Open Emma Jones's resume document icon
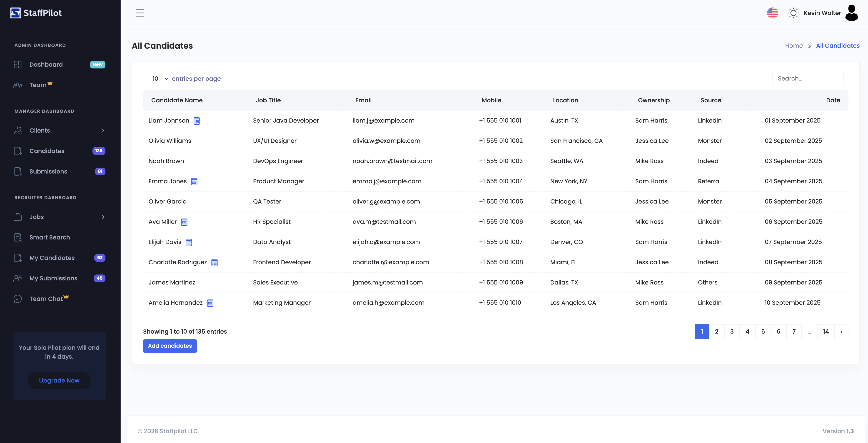This screenshot has width=868, height=443. pos(194,181)
